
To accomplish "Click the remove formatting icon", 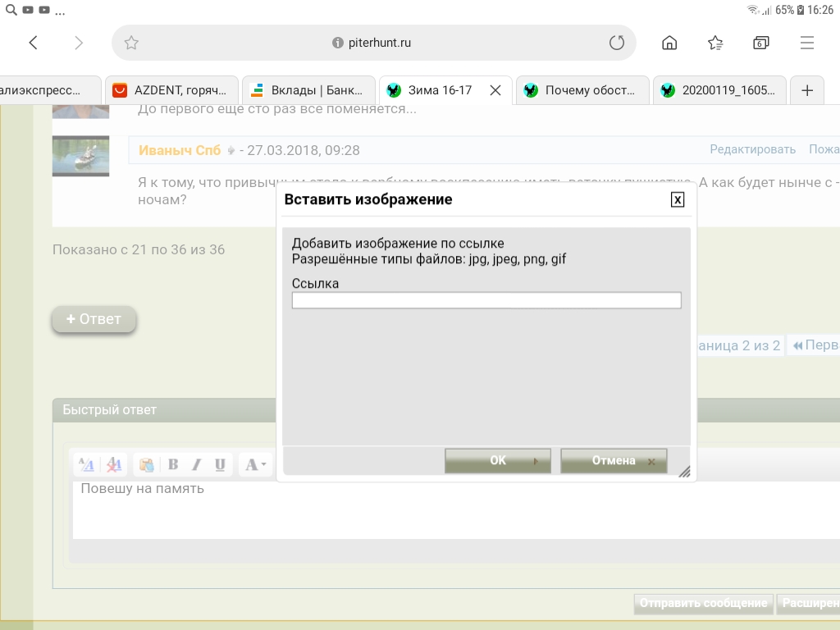I will [115, 465].
